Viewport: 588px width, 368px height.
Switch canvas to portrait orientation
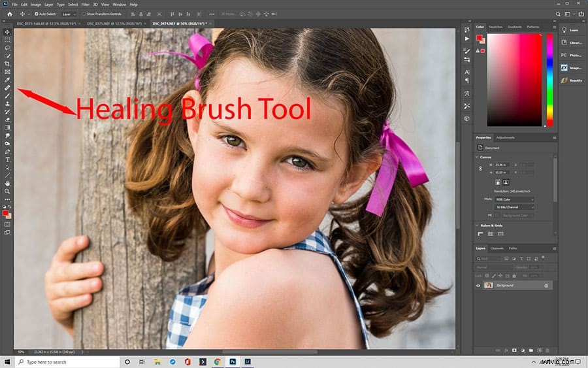coord(498,182)
